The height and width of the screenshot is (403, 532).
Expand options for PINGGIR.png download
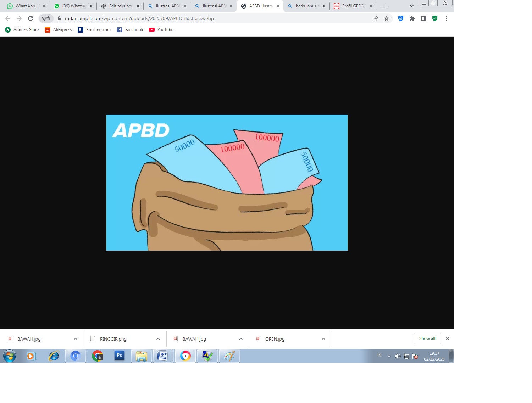[158, 339]
